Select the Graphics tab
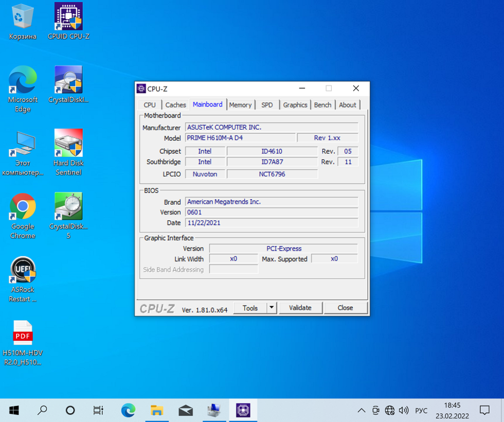 tap(295, 105)
